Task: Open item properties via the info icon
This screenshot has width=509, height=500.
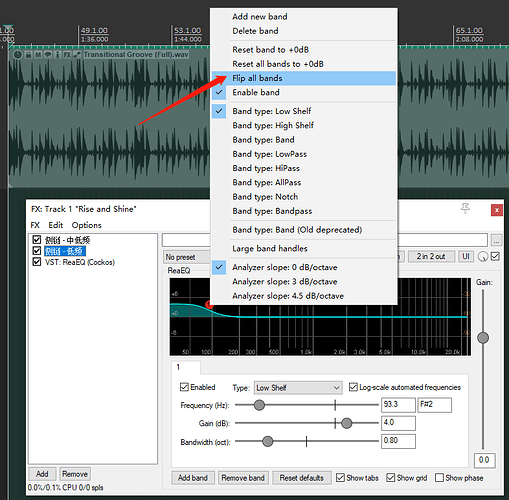Action: point(57,54)
